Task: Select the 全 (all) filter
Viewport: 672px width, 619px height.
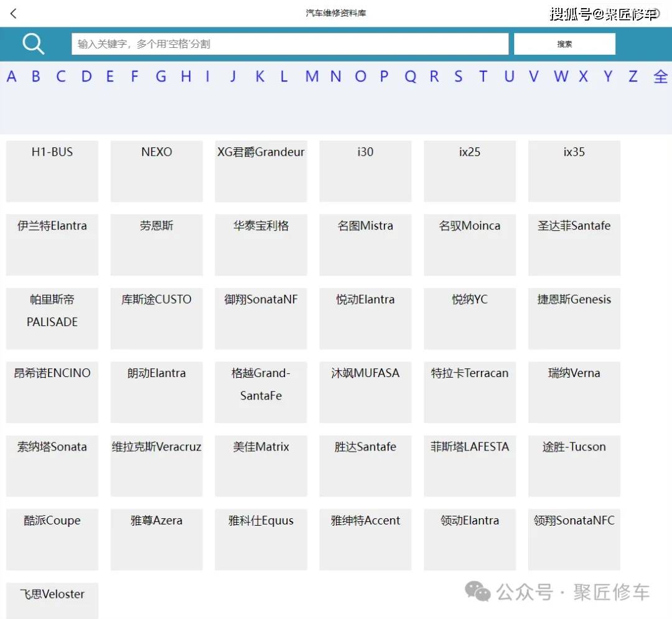Action: pos(660,77)
